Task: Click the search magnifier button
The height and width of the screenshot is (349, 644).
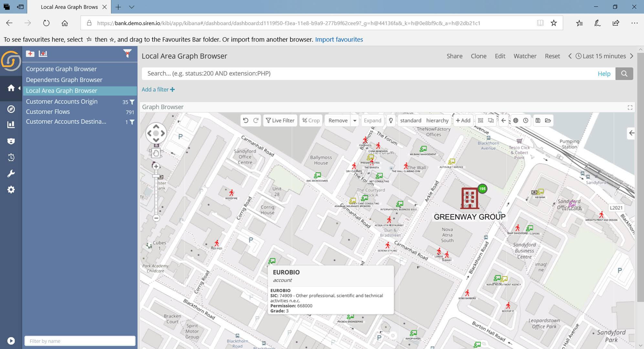Action: click(624, 74)
